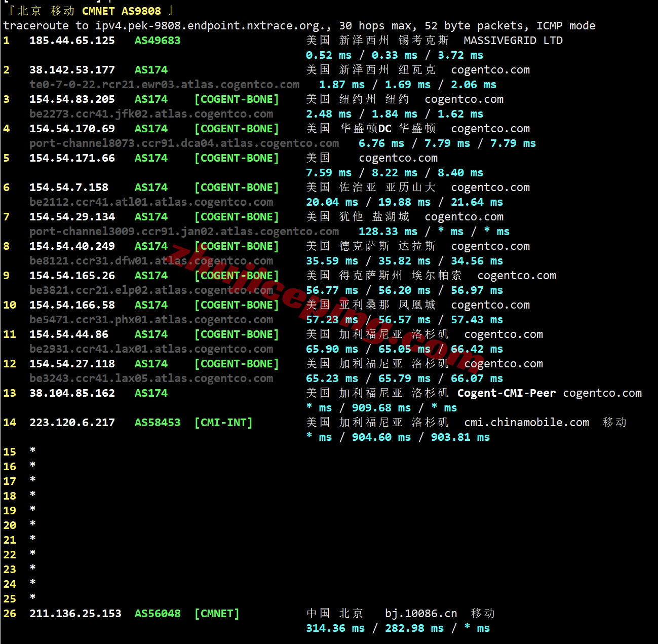The width and height of the screenshot is (658, 644).
Task: Click the ICMP mode text
Action: [x=566, y=26]
